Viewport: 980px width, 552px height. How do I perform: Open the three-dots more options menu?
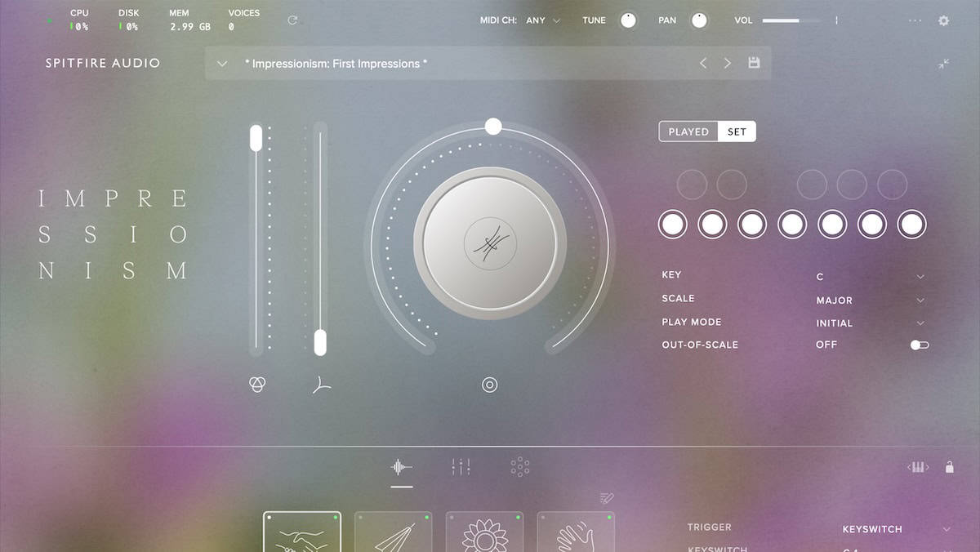pyautogui.click(x=915, y=20)
